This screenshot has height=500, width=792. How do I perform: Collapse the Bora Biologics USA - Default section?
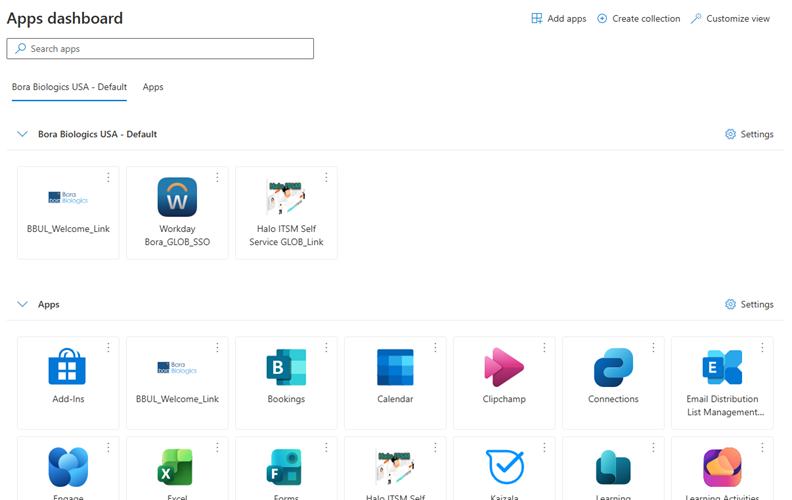[x=22, y=134]
